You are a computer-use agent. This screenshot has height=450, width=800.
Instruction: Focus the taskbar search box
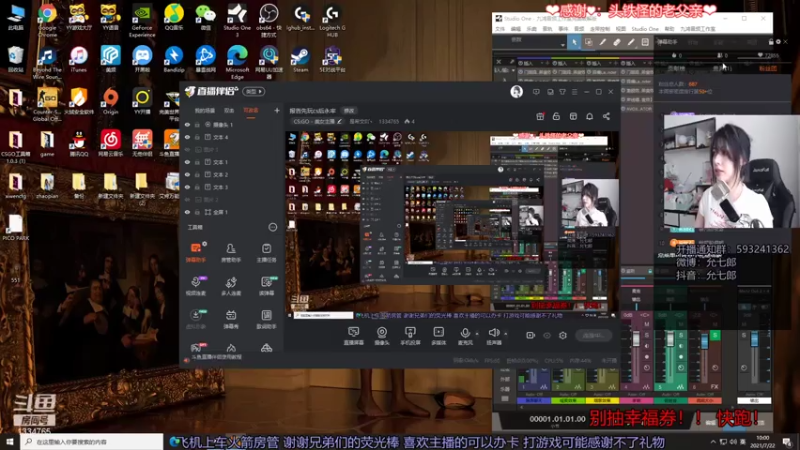pos(92,442)
